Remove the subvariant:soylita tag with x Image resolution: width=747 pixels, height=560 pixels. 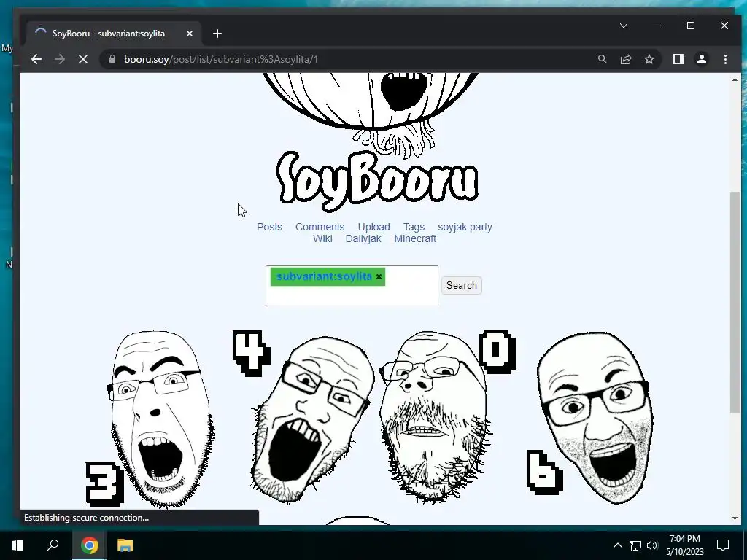(x=379, y=276)
